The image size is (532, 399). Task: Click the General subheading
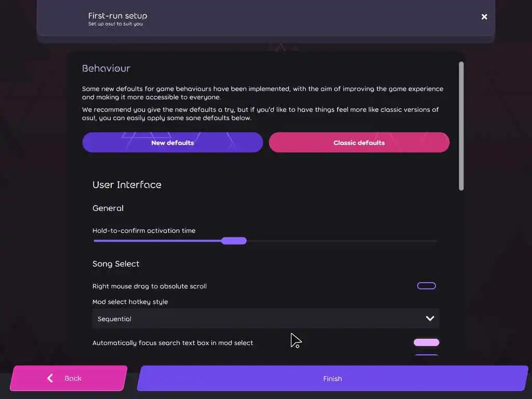pyautogui.click(x=108, y=208)
